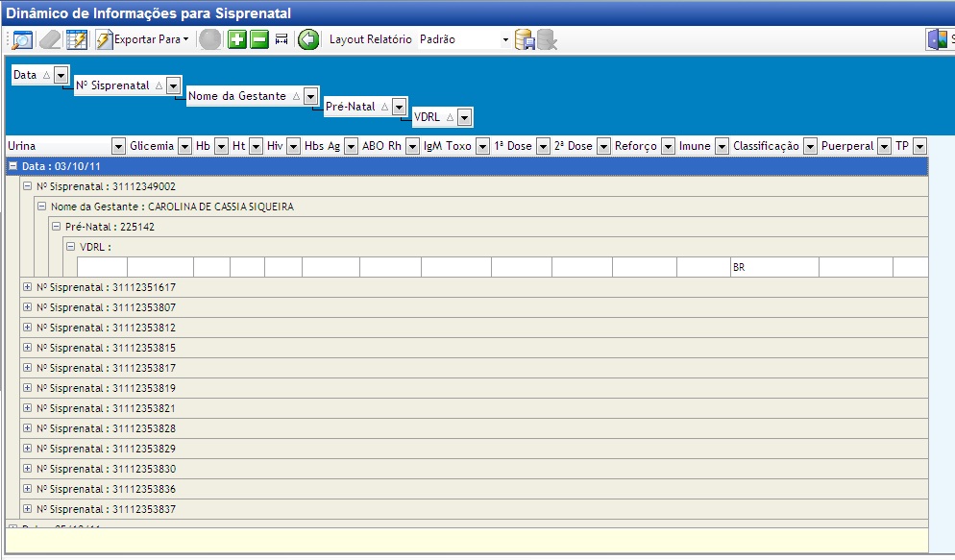Open the Puerperal column filter dropdown
This screenshot has height=560, width=955.
[x=884, y=146]
